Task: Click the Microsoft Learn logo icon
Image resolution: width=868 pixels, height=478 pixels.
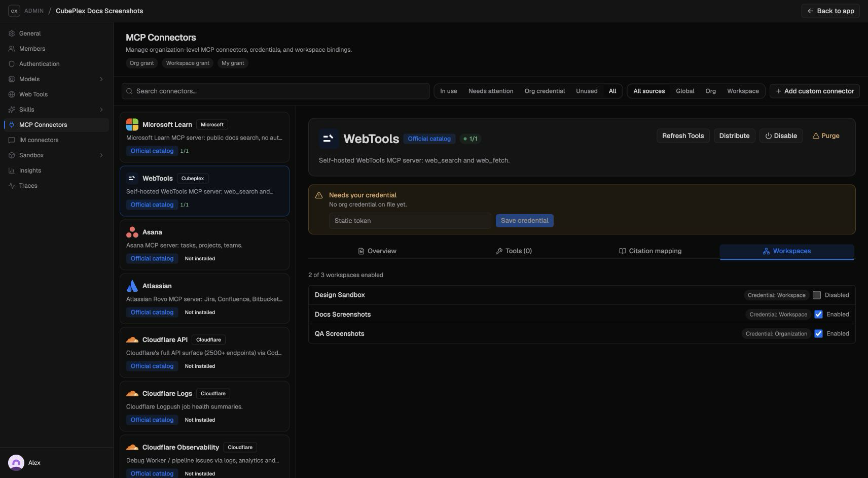Action: [x=132, y=124]
